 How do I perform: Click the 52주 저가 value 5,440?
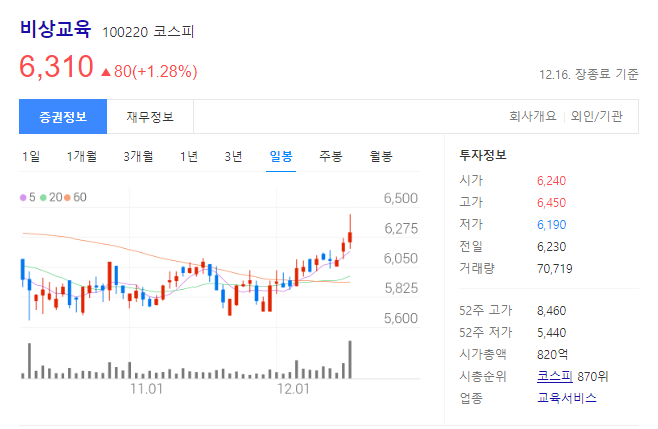tap(551, 332)
